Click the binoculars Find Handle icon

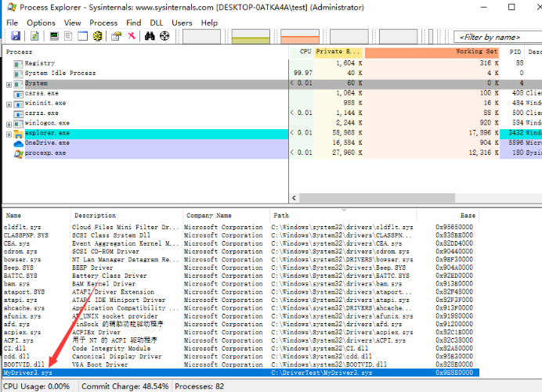pos(150,36)
